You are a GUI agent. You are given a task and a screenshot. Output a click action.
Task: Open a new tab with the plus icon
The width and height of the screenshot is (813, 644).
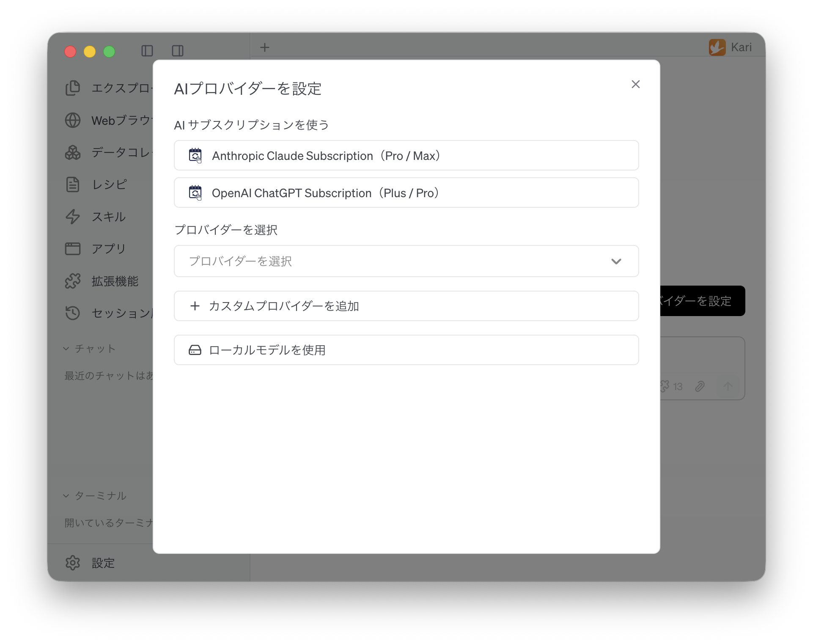coord(265,47)
